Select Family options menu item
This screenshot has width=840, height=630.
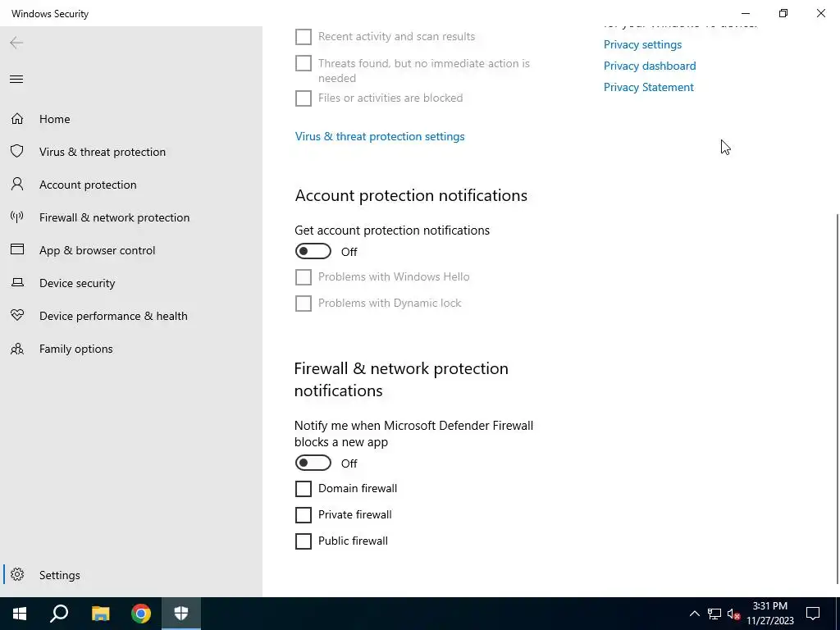tap(131, 349)
